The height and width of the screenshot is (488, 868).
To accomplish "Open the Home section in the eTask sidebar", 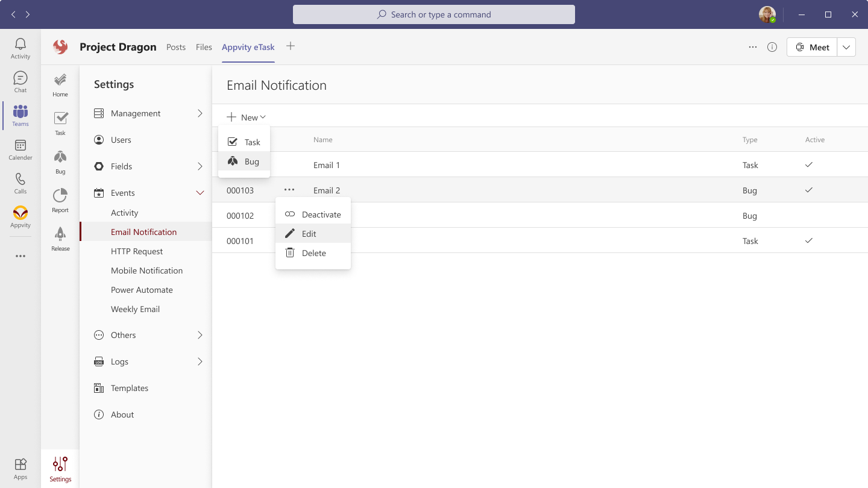I will point(60,83).
